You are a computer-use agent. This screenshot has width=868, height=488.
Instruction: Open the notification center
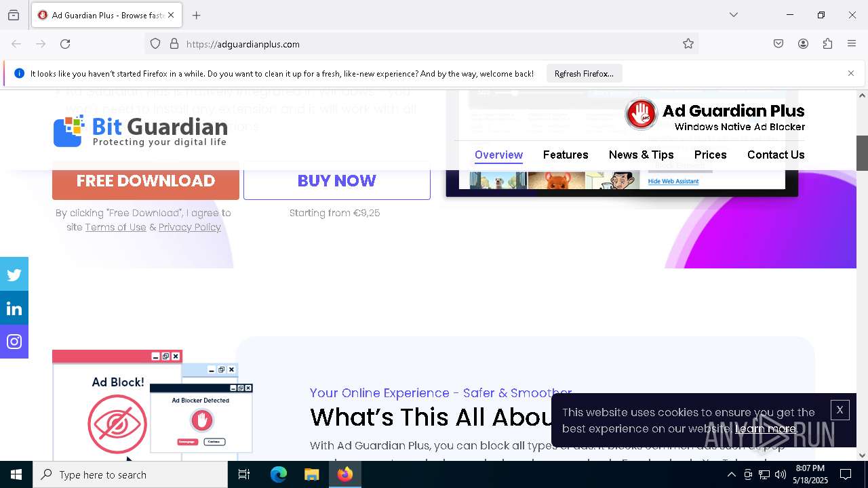click(846, 474)
